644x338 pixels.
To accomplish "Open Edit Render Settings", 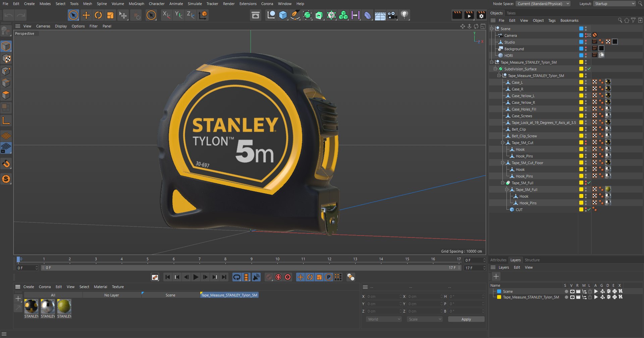I will pyautogui.click(x=481, y=15).
